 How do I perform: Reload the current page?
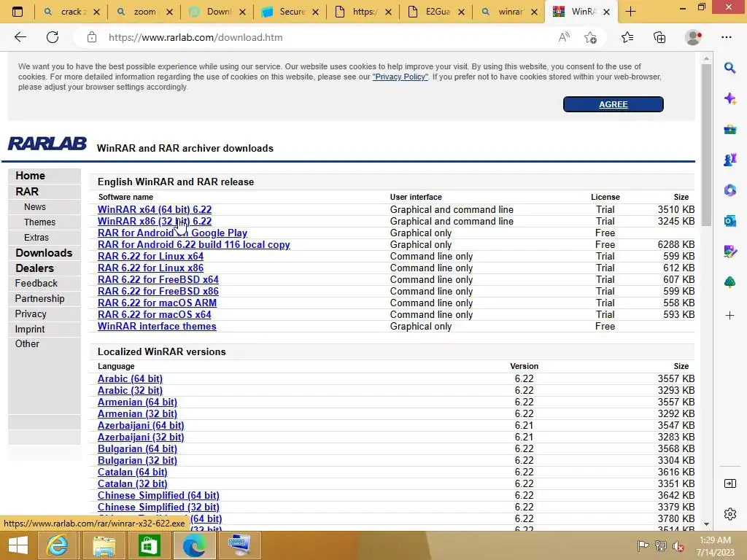[53, 37]
